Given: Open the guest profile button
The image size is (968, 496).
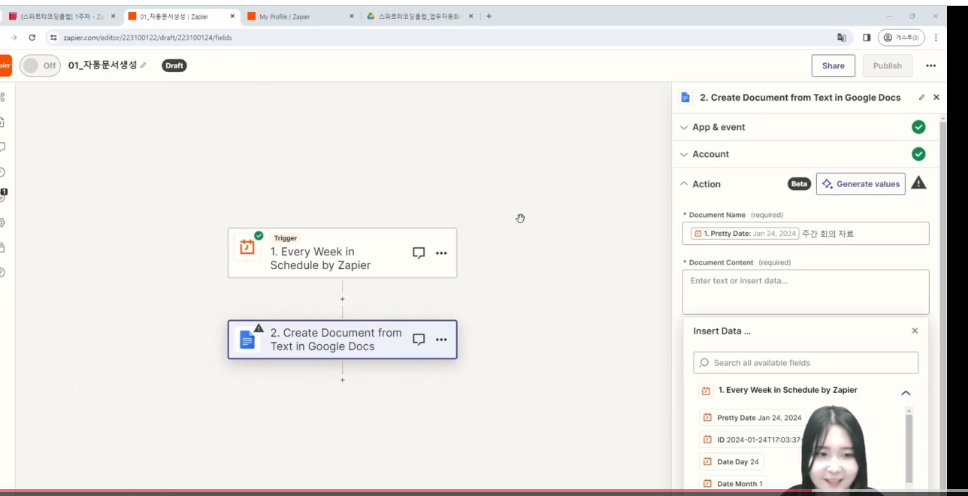Looking at the screenshot, I should 901,38.
